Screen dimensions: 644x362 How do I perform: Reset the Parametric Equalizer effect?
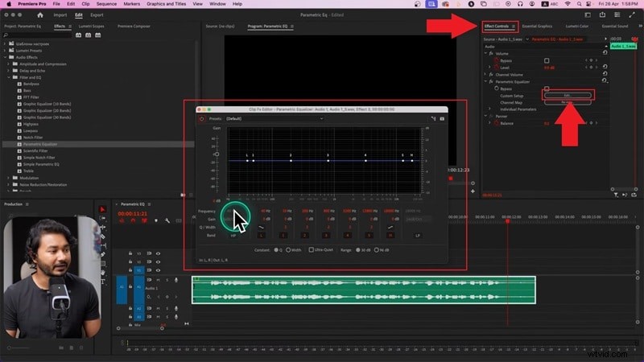click(605, 81)
